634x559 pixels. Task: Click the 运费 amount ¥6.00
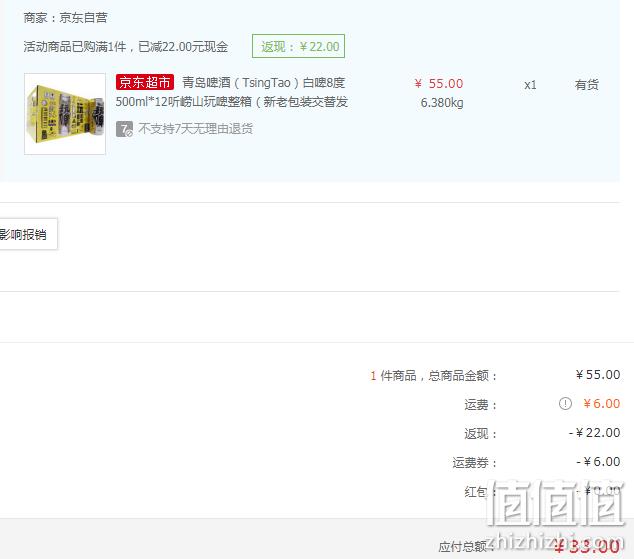pyautogui.click(x=602, y=403)
